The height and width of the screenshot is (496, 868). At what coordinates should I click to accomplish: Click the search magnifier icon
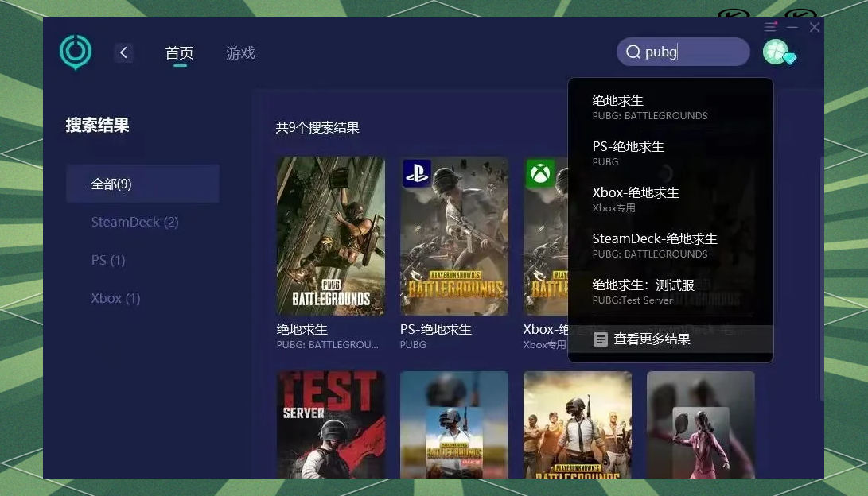click(633, 52)
